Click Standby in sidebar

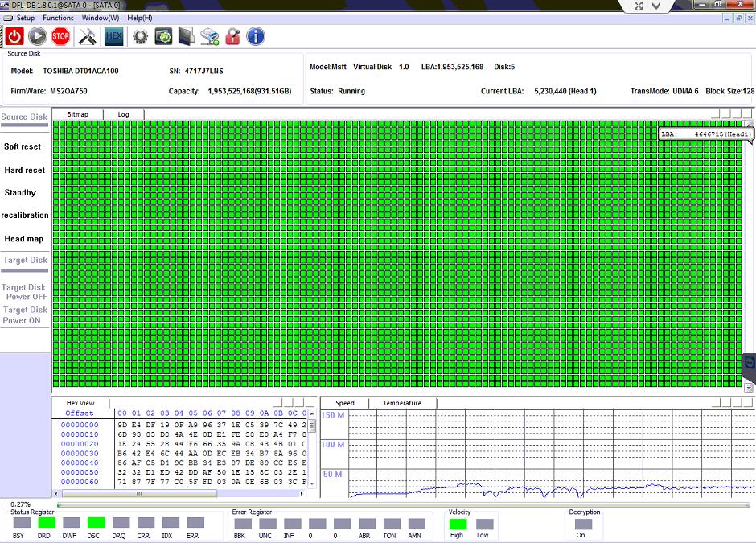pyautogui.click(x=20, y=192)
